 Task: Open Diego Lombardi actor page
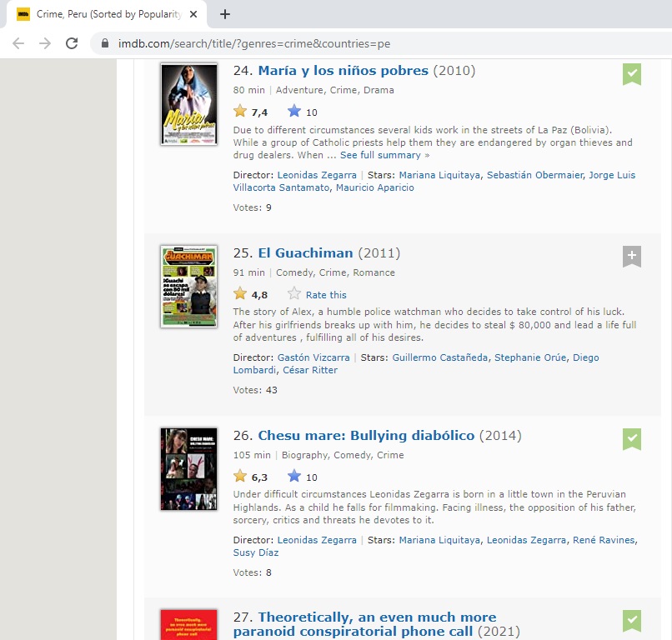416,363
